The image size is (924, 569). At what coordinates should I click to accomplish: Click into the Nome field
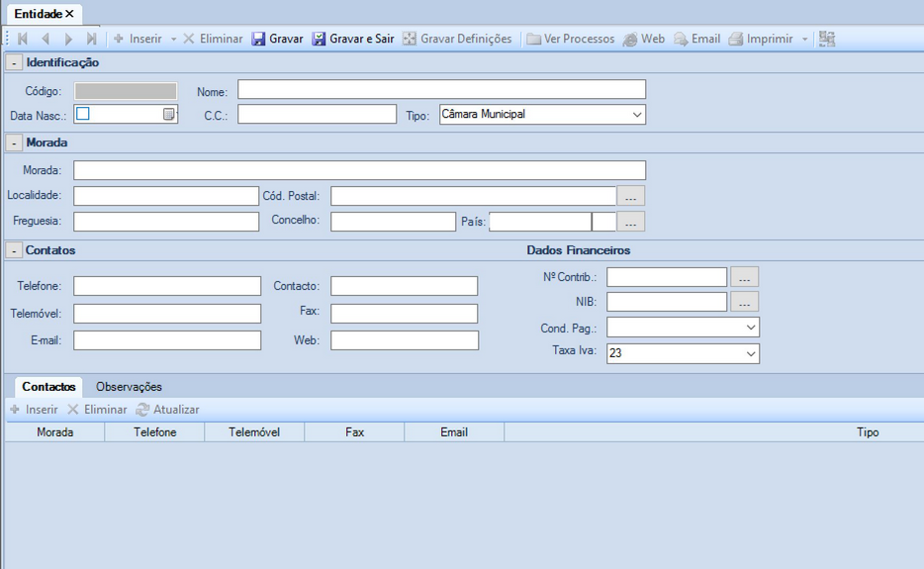point(442,90)
